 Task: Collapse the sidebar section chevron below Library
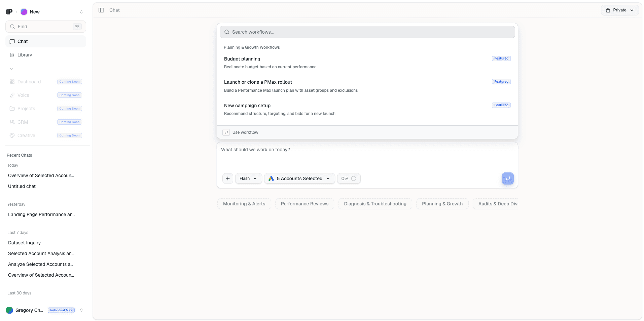point(12,69)
